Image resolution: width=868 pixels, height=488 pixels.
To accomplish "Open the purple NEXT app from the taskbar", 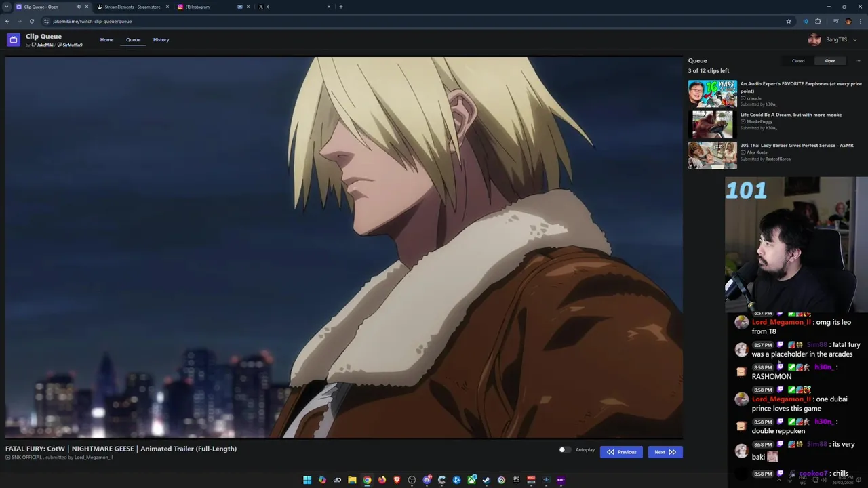I will [x=561, y=480].
